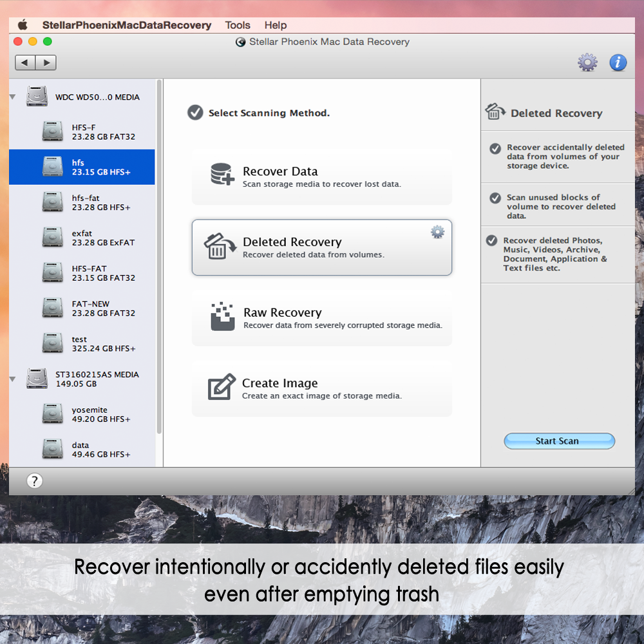
Task: Click check mark beside 'Scan unused blocks'
Action: 495,198
